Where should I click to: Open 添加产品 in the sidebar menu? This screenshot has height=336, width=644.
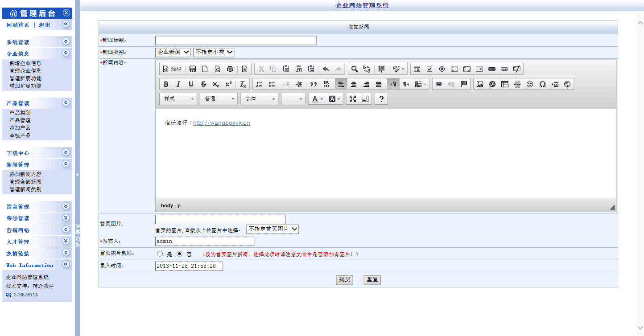click(x=20, y=128)
